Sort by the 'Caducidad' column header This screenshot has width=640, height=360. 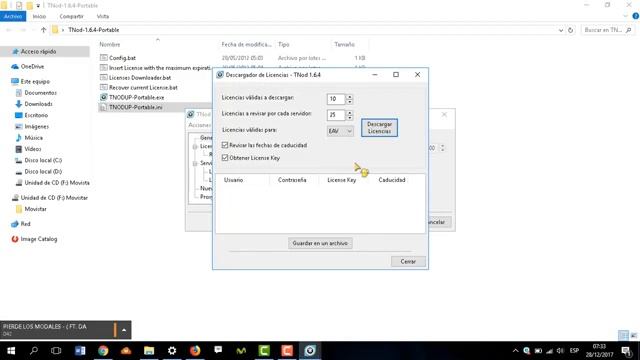coord(392,180)
